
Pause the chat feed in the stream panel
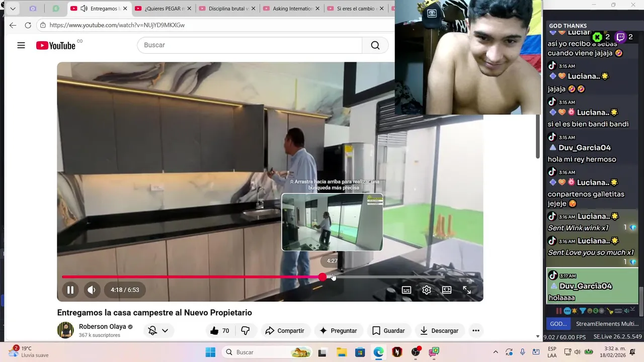(x=559, y=311)
